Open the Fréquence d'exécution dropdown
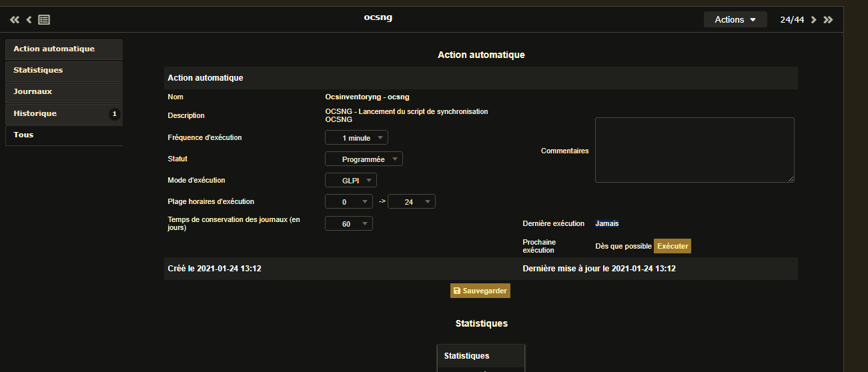Image resolution: width=868 pixels, height=372 pixels. (x=356, y=138)
